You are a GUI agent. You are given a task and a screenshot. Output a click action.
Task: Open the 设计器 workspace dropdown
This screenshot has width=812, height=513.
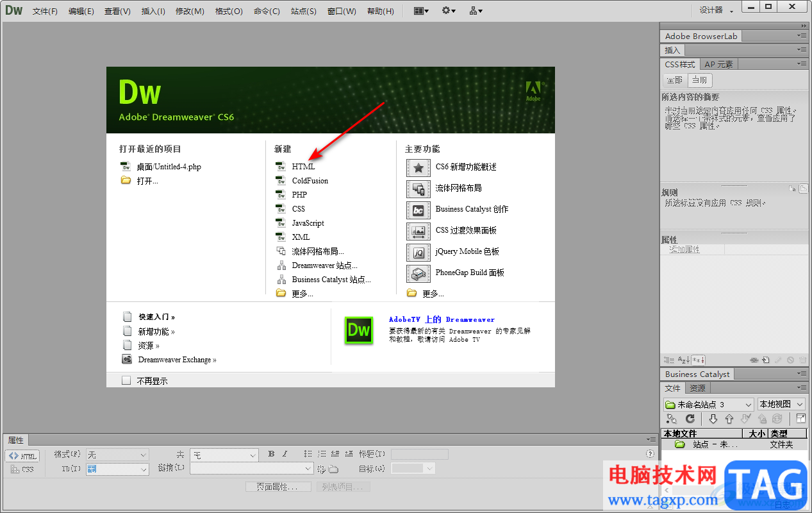click(x=717, y=10)
